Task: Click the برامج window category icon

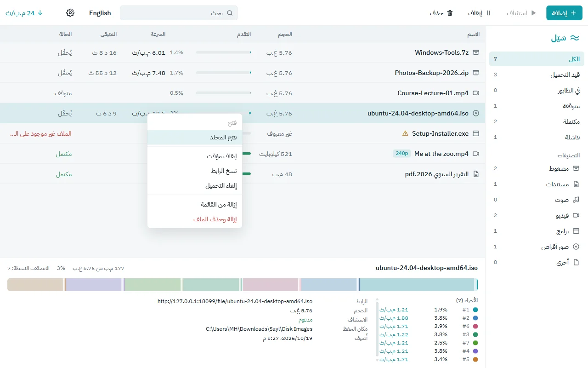Action: point(576,231)
